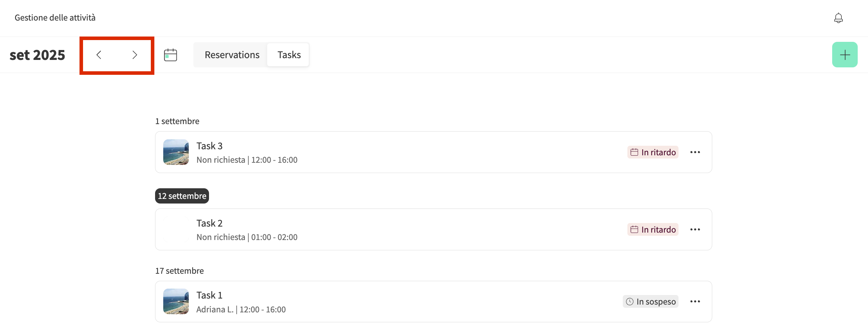Open Task 2 more options menu
This screenshot has width=868, height=334.
coord(695,229)
